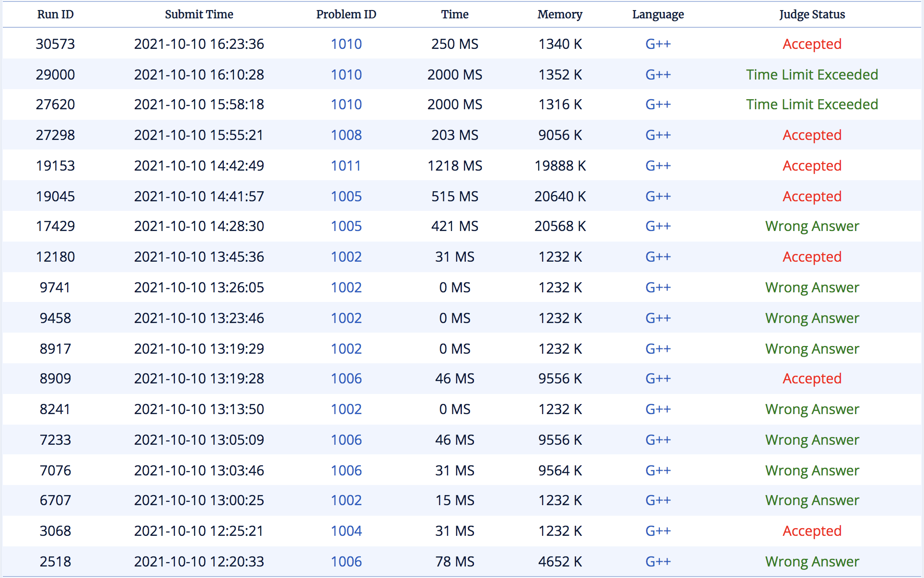Viewport: 924px width, 578px height.
Task: Click problem 1006 link for run 2518
Action: (x=346, y=562)
